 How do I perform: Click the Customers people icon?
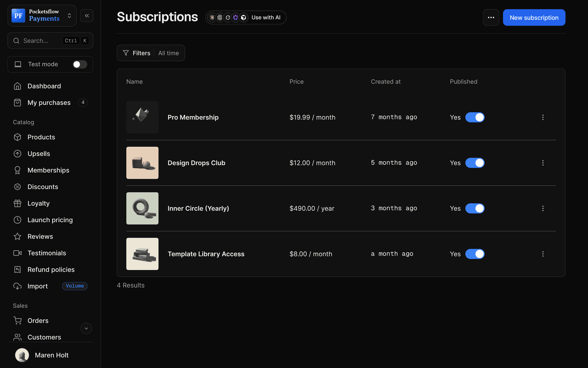(18, 337)
